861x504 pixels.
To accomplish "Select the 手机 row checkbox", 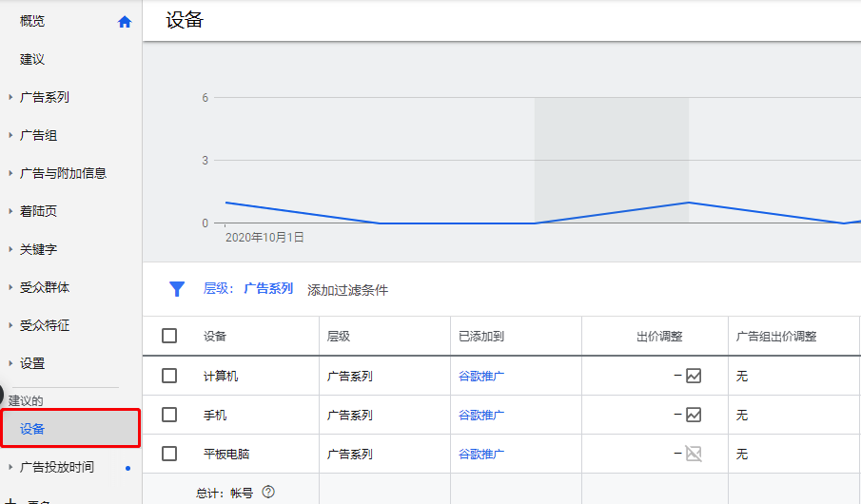I will pos(169,415).
